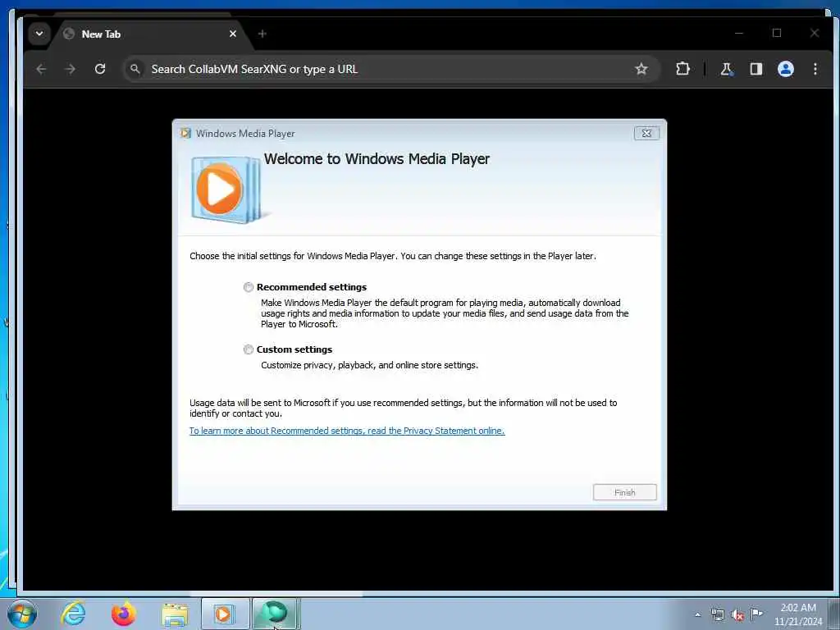Open the Action Center flag icon
Viewport: 840px width, 630px height.
[756, 614]
